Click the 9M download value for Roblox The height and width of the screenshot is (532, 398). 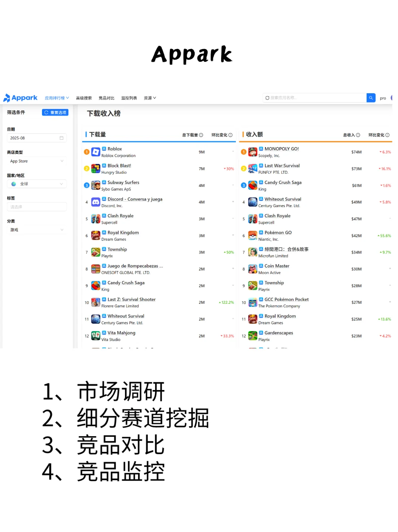click(202, 152)
